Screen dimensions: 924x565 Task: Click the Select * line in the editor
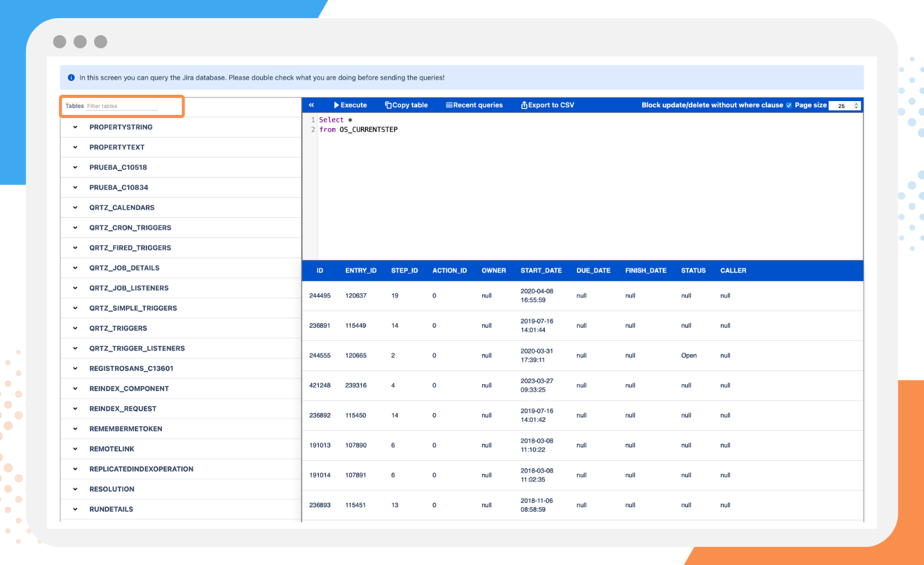coord(336,120)
